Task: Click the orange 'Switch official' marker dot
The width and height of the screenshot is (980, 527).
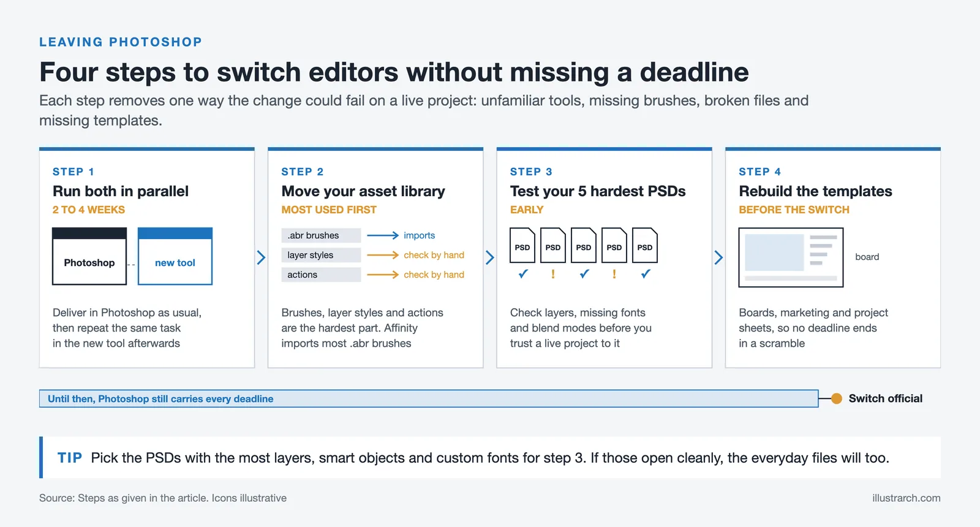Action: click(837, 398)
